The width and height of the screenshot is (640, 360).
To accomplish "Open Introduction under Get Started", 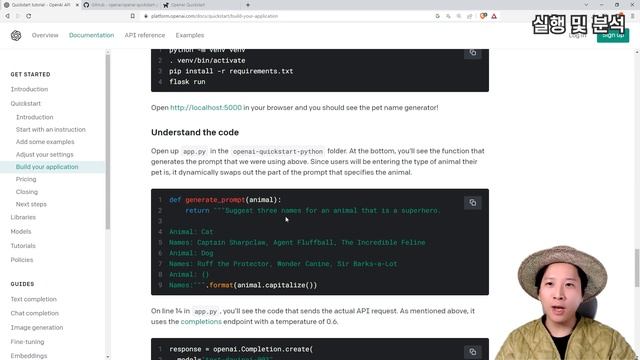I will pyautogui.click(x=29, y=89).
